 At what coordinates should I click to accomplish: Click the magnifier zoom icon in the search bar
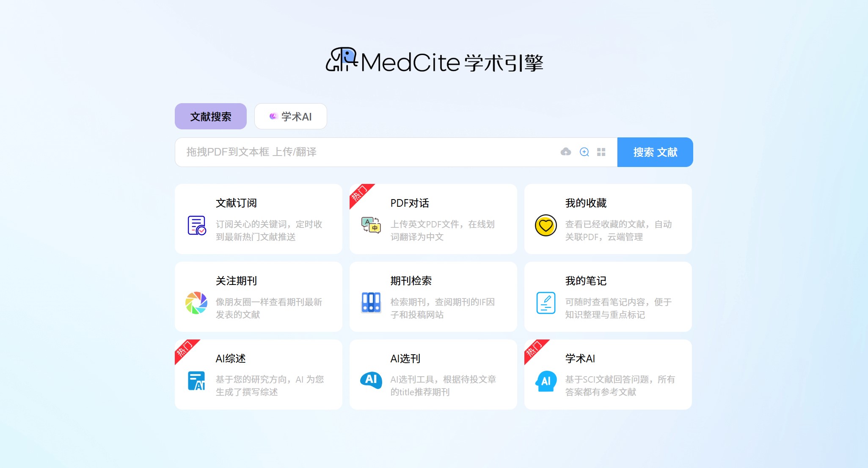coord(584,152)
